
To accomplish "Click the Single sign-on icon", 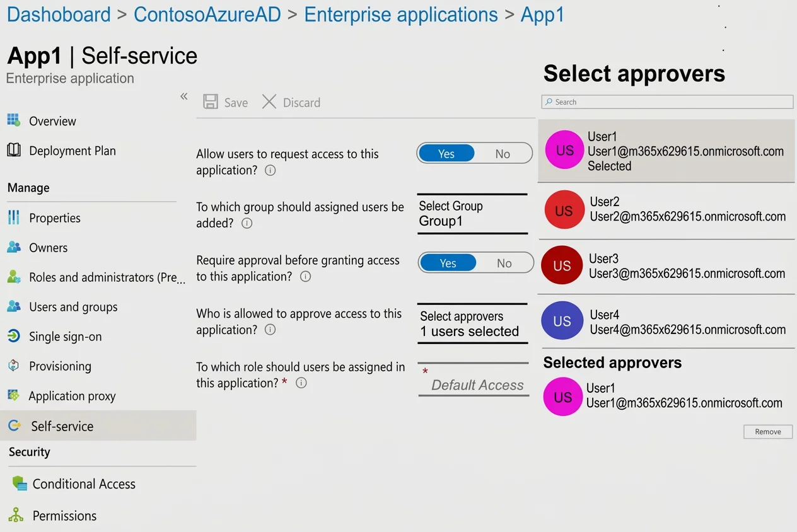I will coord(13,336).
